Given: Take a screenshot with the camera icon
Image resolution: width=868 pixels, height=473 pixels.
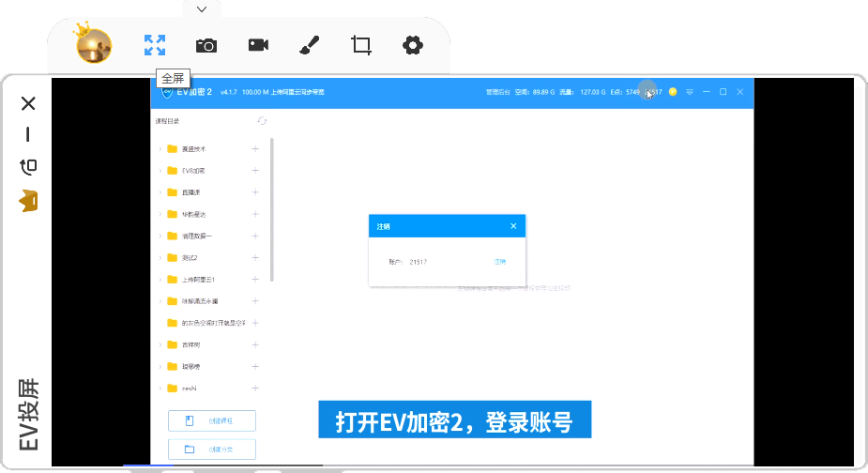Looking at the screenshot, I should (x=206, y=45).
